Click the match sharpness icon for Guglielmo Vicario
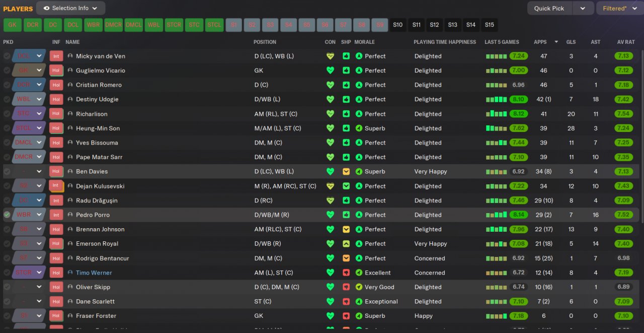The height and width of the screenshot is (333, 644). click(x=346, y=71)
